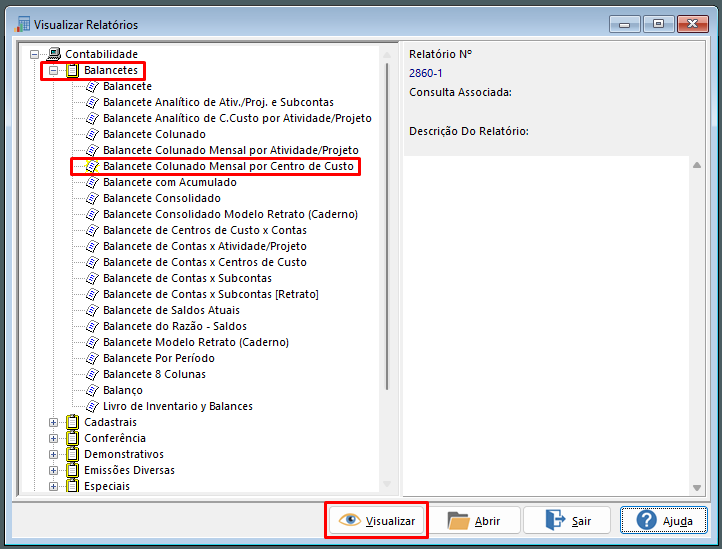
Task: Expand the Conferência group
Action: coord(53,438)
